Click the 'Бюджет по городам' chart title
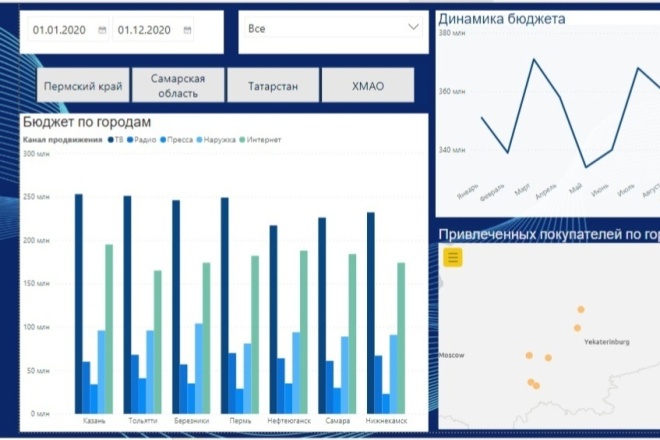The image size is (660, 440). point(87,122)
